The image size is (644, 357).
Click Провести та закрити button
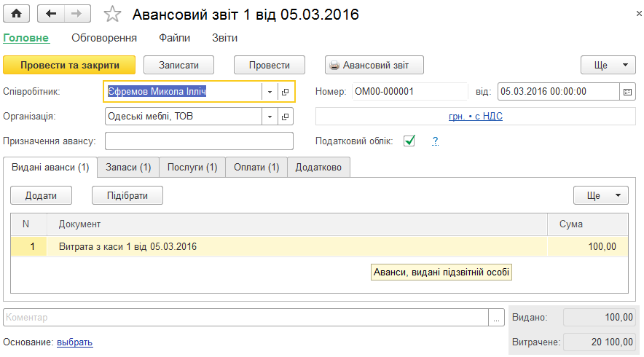click(x=69, y=65)
